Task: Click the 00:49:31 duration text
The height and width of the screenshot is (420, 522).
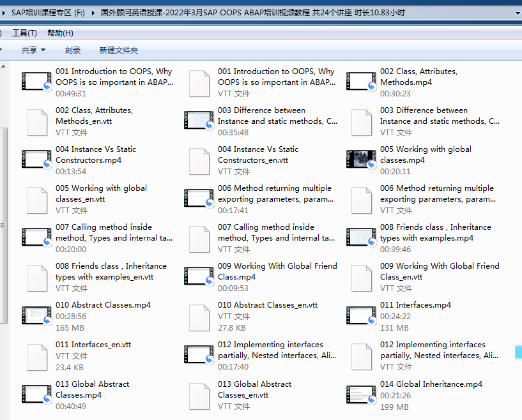Action: [71, 94]
